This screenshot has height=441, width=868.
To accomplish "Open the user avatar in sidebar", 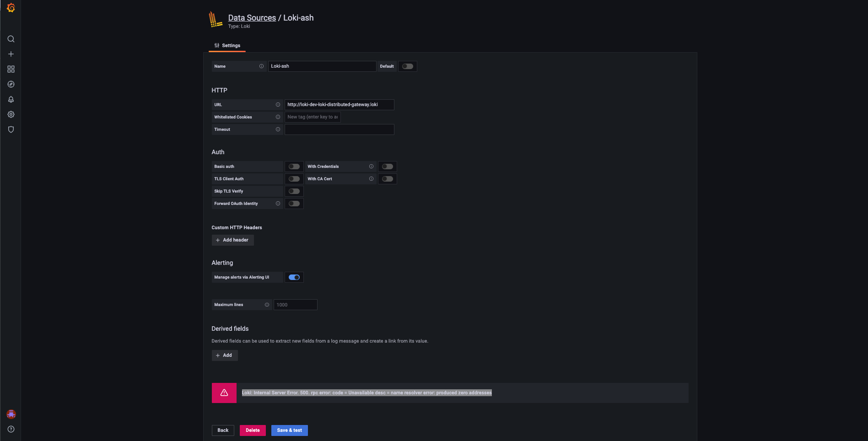I will (x=11, y=414).
